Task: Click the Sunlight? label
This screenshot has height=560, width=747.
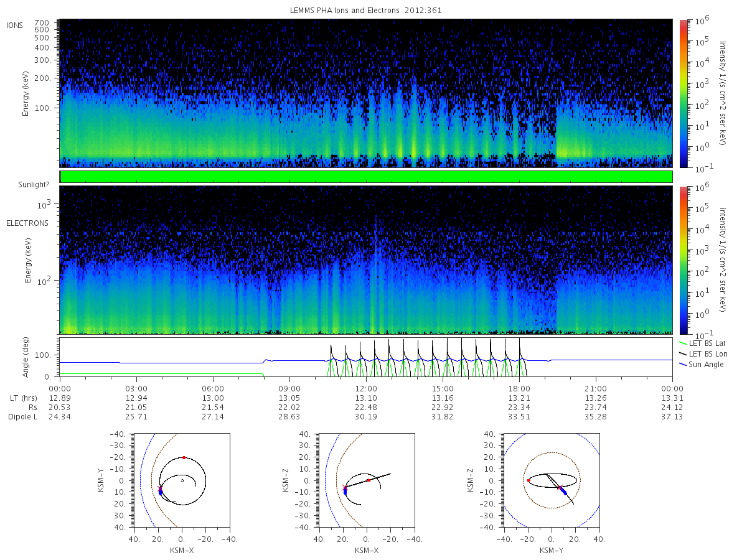Action: click(x=27, y=185)
